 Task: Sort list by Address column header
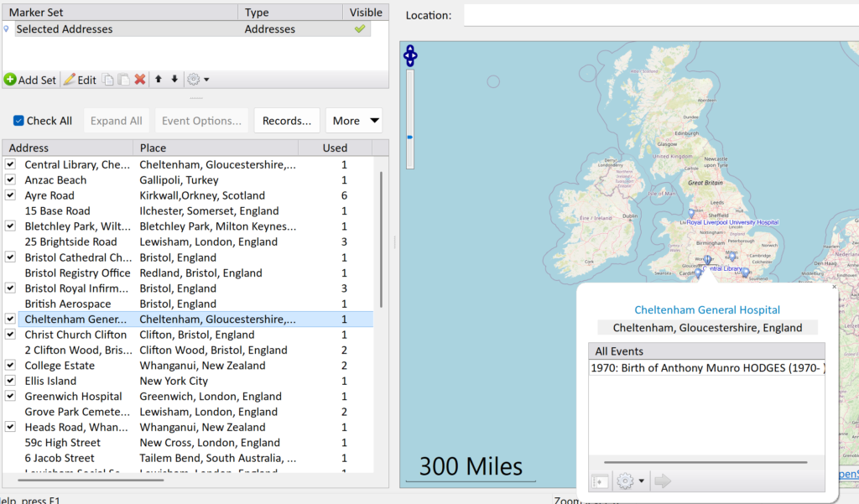click(x=68, y=148)
